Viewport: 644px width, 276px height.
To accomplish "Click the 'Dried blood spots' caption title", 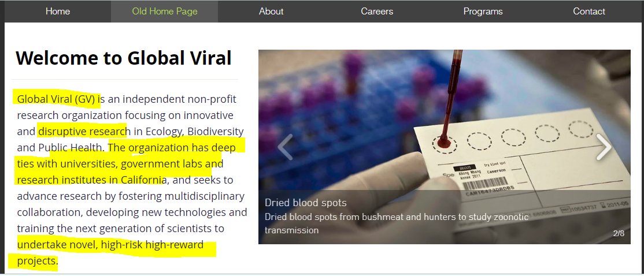I will (x=306, y=203).
